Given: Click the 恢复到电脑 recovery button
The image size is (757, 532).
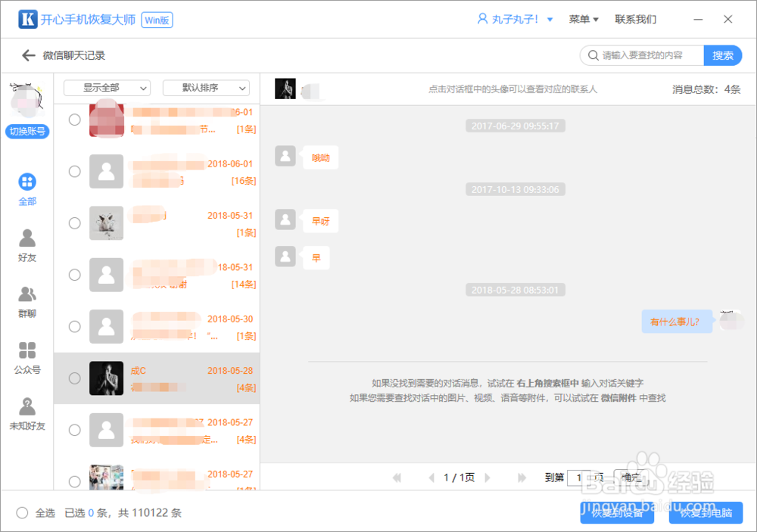Looking at the screenshot, I should (x=705, y=513).
